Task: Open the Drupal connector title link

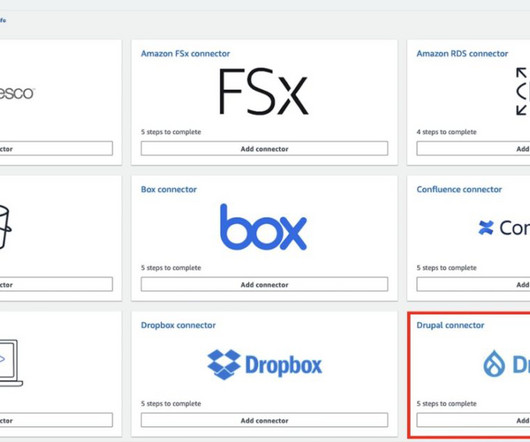Action: tap(450, 325)
